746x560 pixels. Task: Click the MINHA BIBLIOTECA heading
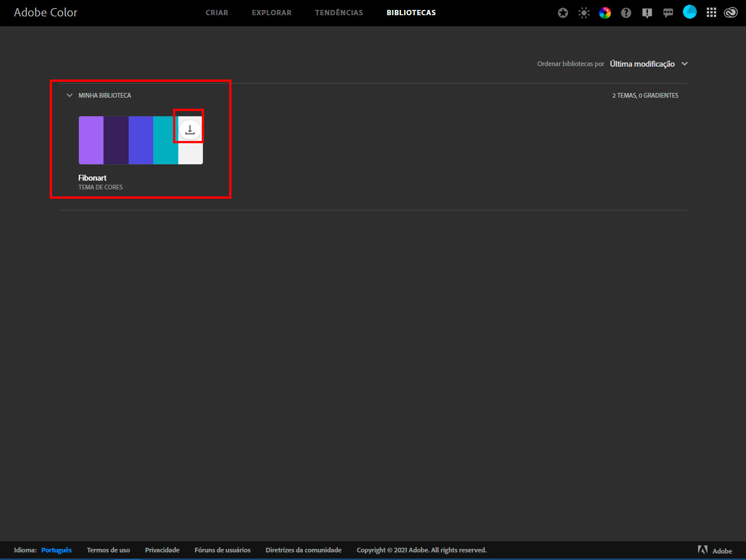click(105, 95)
